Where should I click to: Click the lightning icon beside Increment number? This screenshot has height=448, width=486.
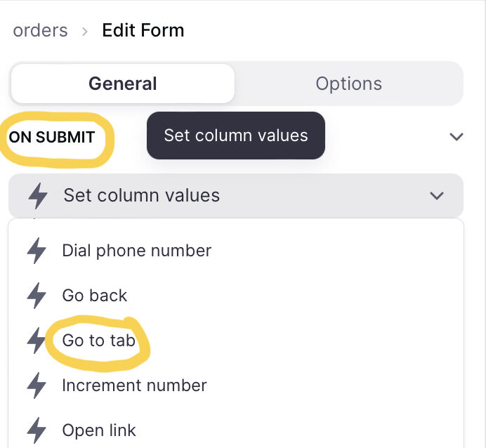[37, 385]
